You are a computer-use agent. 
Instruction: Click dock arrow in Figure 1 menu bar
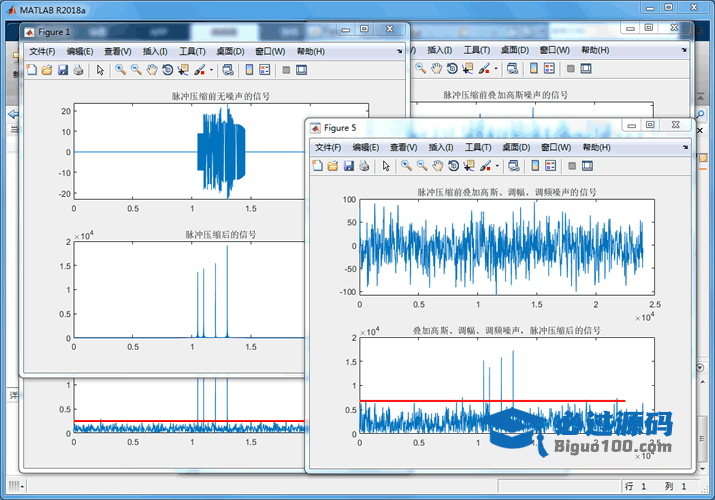[399, 51]
